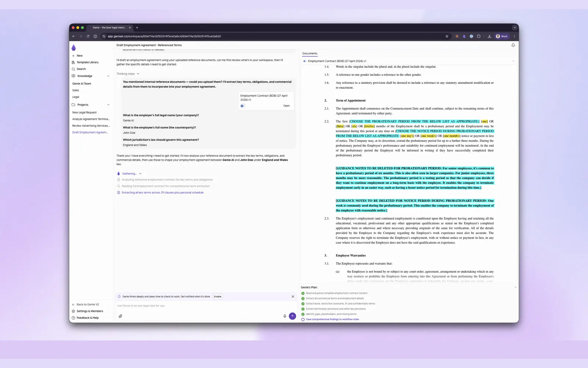Start a new item with the New button
This screenshot has width=588, height=368.
coord(77,56)
